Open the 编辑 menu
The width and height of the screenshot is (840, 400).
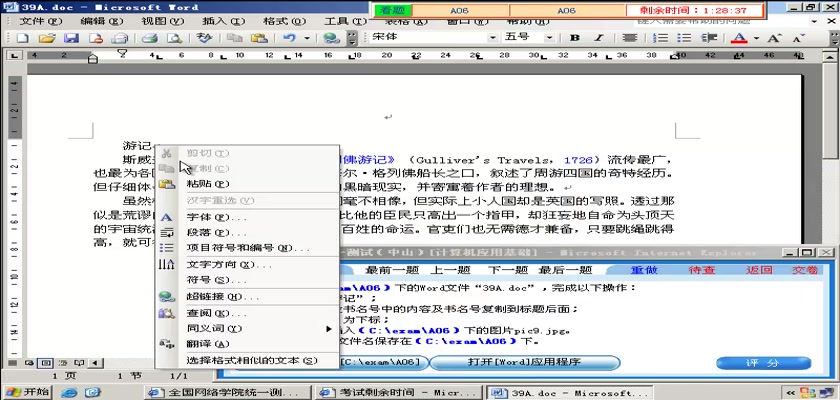point(101,21)
